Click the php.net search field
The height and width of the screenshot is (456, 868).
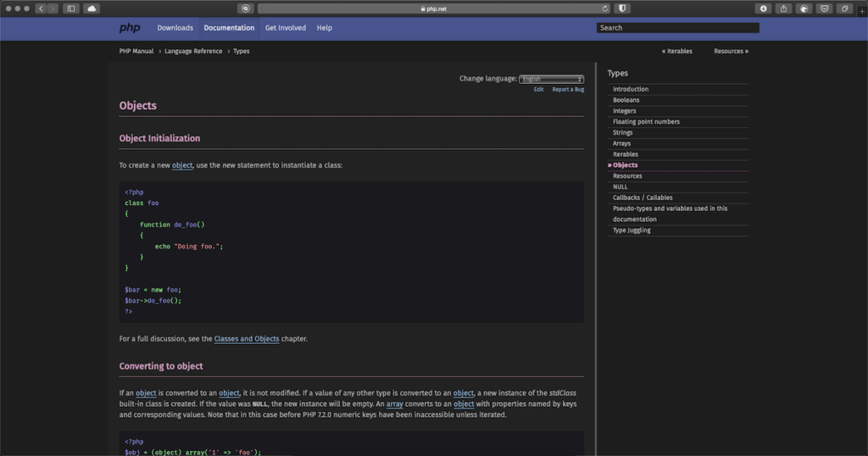click(677, 28)
